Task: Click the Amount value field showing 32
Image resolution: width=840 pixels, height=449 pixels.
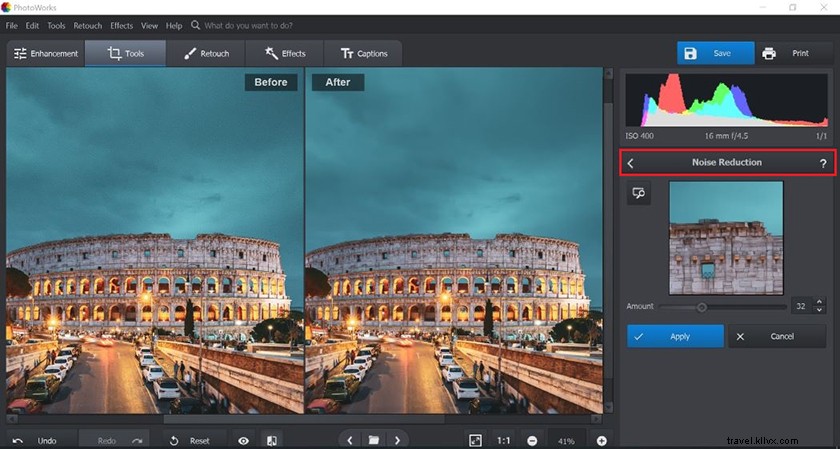Action: (x=801, y=306)
